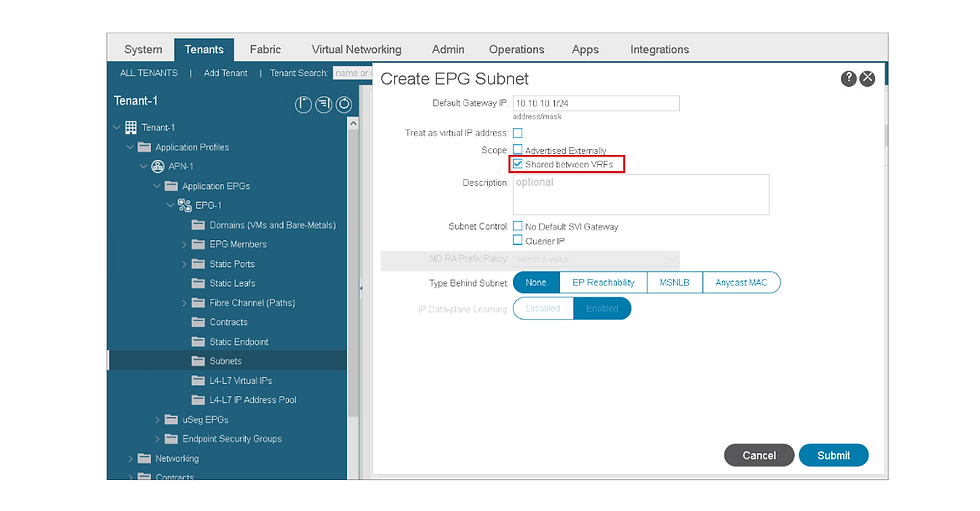The width and height of the screenshot is (980, 511).
Task: Expand the Networking node
Action: (x=130, y=459)
